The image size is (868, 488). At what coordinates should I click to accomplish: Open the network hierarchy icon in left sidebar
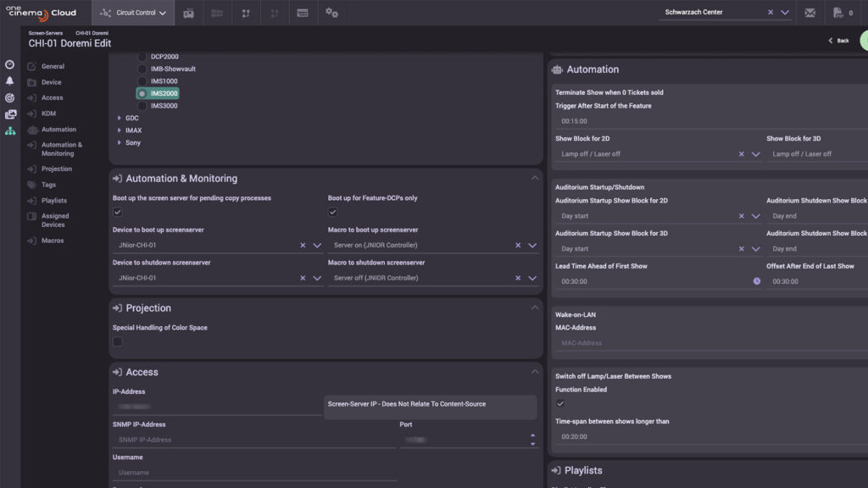9,130
